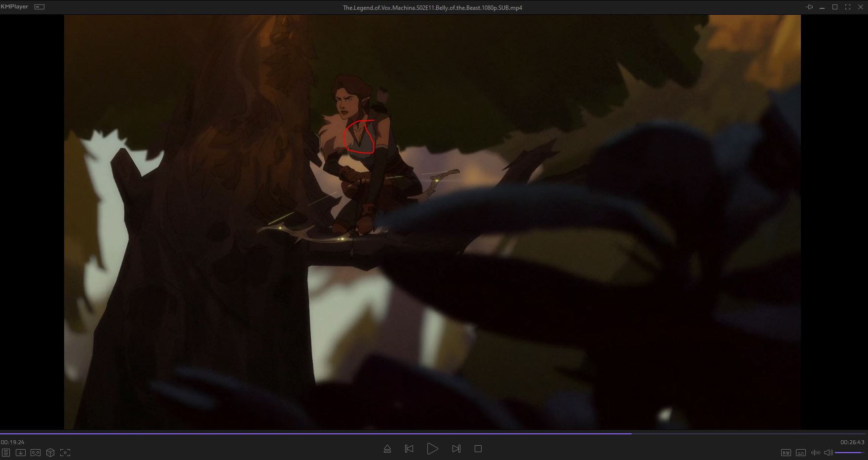Click the compact mode icon beside KMPlayer
Screen dimensions: 868x460
pos(39,7)
